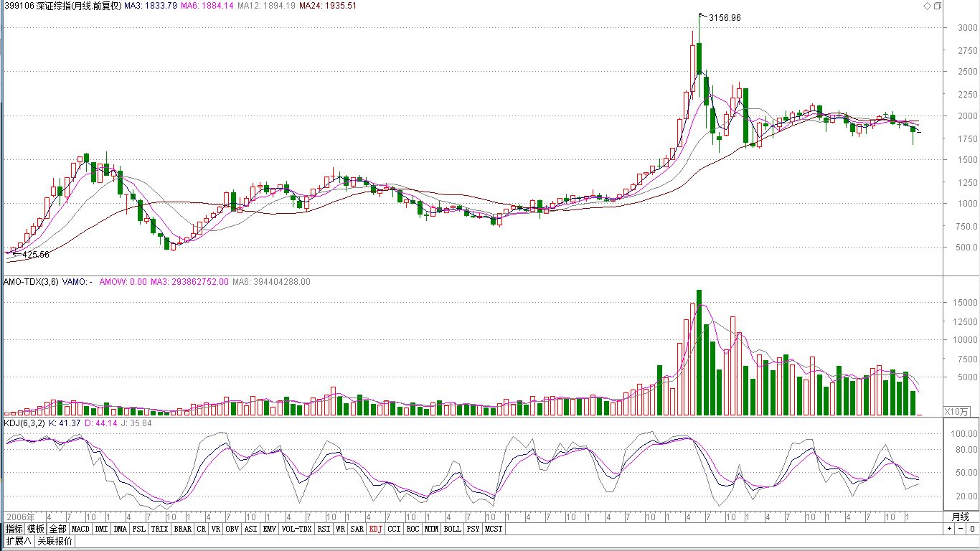This screenshot has height=551, width=980.
Task: Select the 全部 indicator tab
Action: click(x=58, y=529)
